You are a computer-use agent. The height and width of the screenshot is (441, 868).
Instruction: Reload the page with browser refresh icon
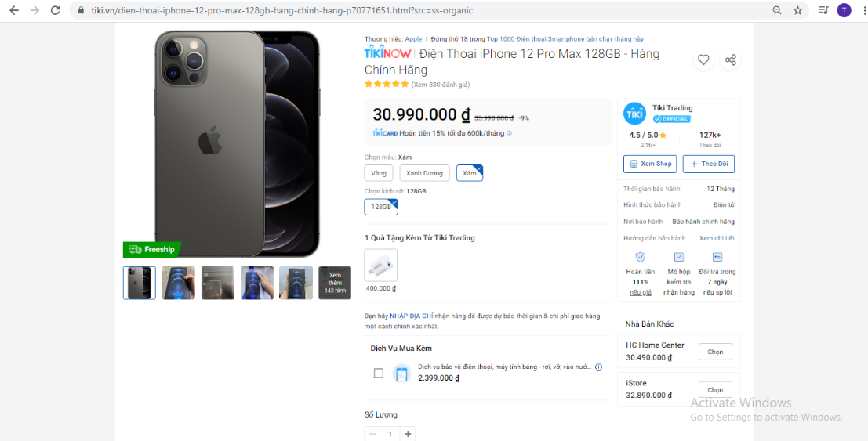[x=56, y=10]
